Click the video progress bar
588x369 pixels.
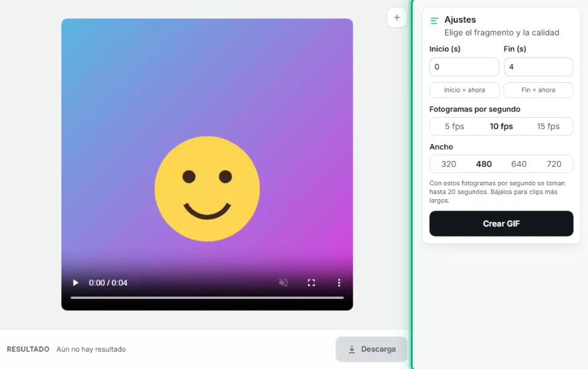207,297
